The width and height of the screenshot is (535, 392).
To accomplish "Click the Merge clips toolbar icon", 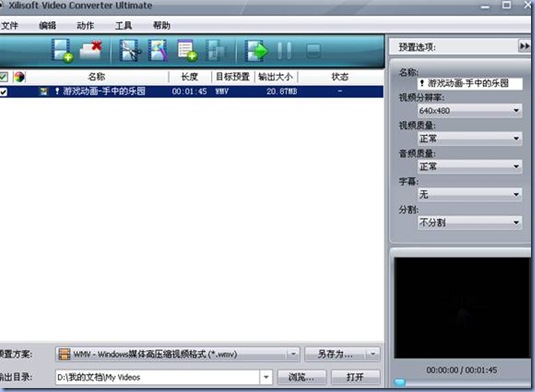I will [x=215, y=50].
